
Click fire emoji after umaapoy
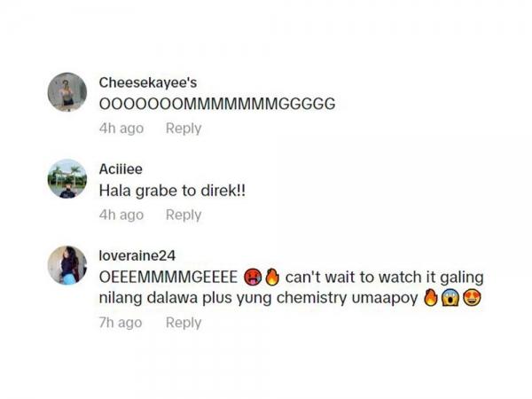431,298
